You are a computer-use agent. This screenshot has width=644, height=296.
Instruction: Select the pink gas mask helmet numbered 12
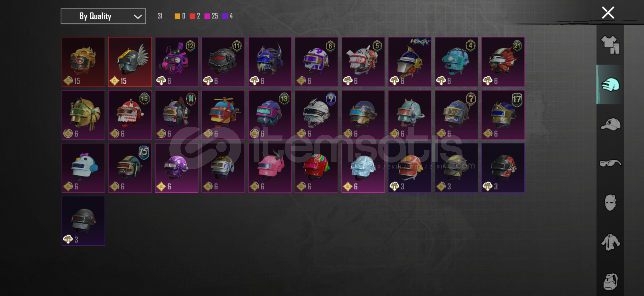click(x=176, y=62)
